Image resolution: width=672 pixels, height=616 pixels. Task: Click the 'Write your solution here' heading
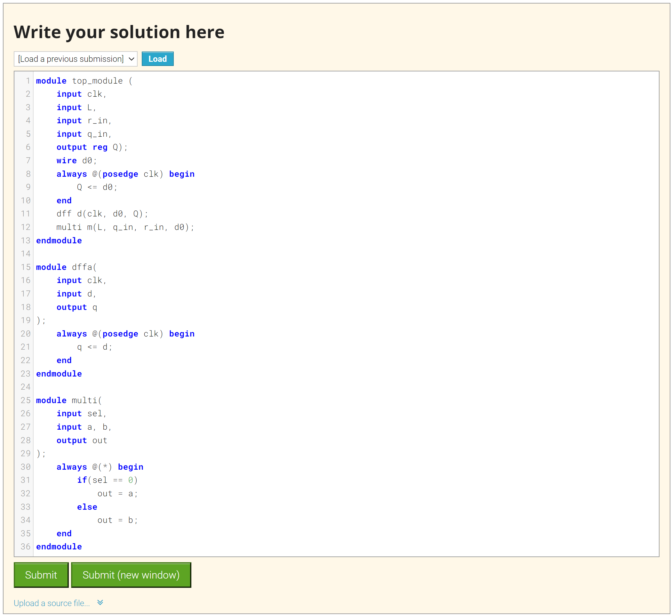[119, 32]
